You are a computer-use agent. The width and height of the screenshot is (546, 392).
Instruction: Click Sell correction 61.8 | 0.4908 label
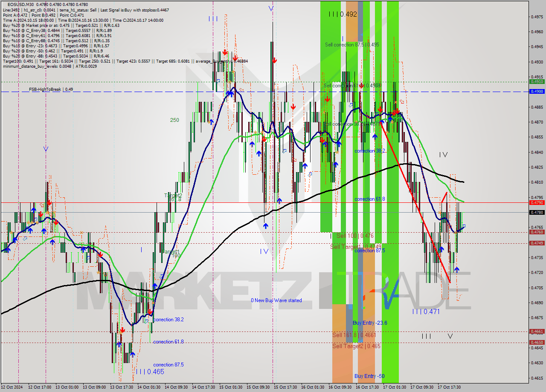[x=352, y=86]
